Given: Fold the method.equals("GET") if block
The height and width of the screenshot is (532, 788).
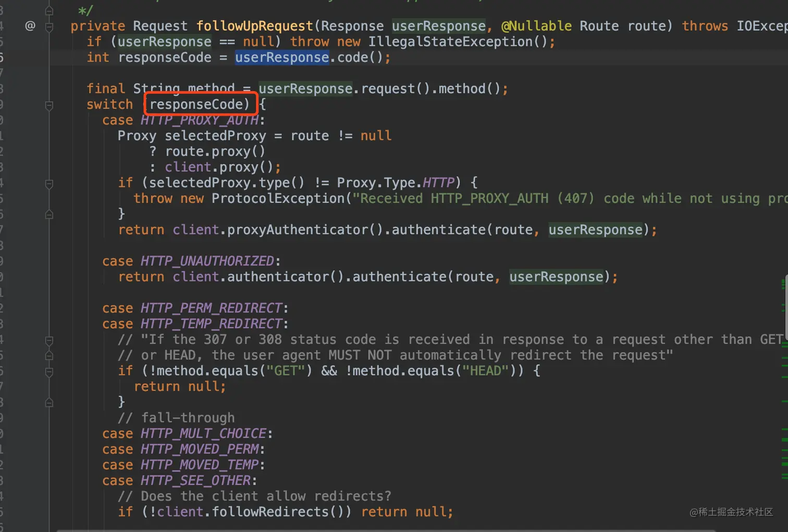Looking at the screenshot, I should [x=49, y=372].
